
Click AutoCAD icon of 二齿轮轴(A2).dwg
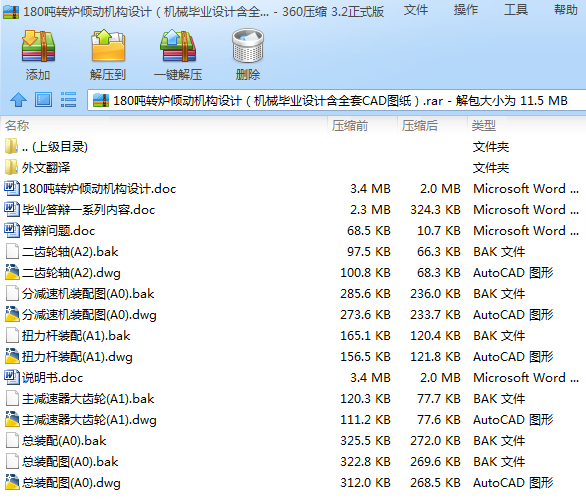(x=12, y=272)
